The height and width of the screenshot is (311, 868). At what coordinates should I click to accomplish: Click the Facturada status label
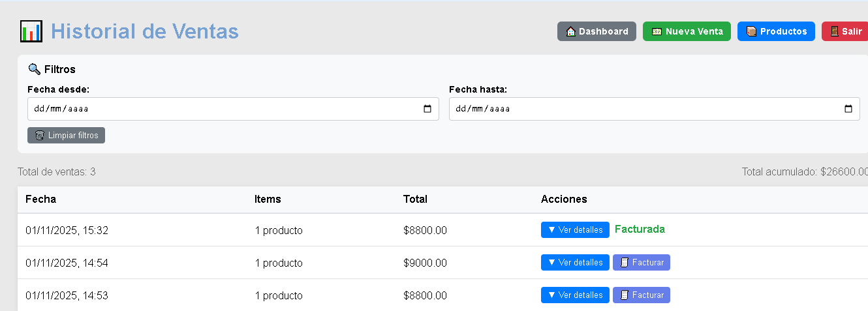[x=640, y=230]
